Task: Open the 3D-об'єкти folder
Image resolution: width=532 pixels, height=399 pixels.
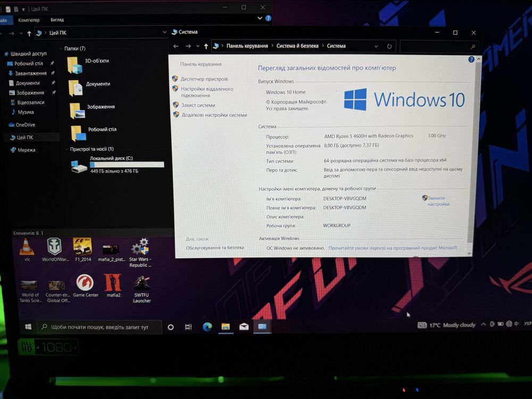Action: point(88,65)
